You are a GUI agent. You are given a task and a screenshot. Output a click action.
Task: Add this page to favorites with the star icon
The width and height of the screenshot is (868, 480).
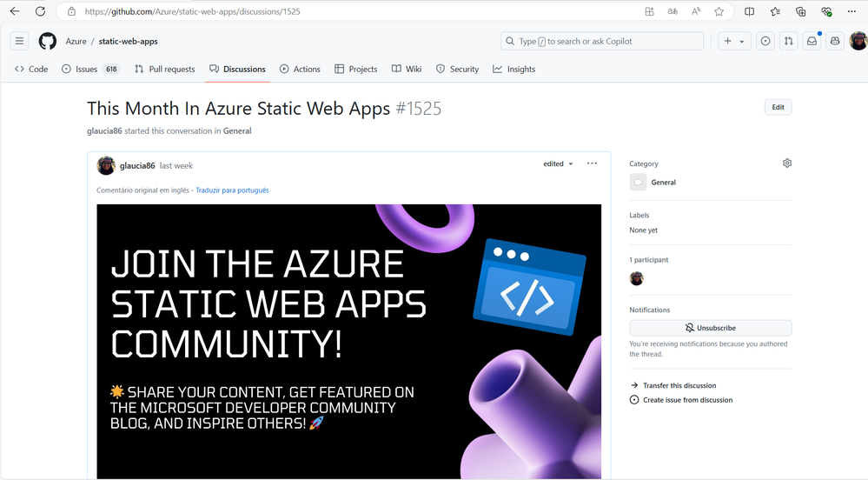click(x=719, y=11)
